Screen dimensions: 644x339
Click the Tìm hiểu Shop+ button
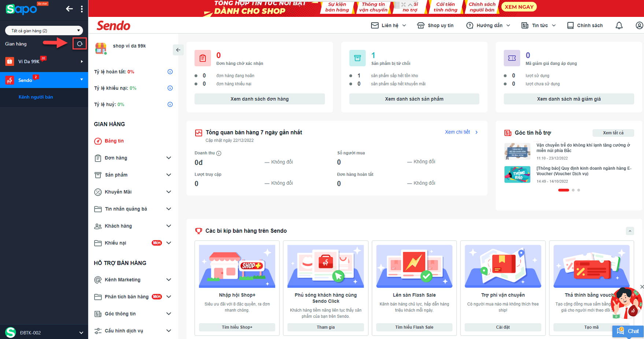[237, 327]
